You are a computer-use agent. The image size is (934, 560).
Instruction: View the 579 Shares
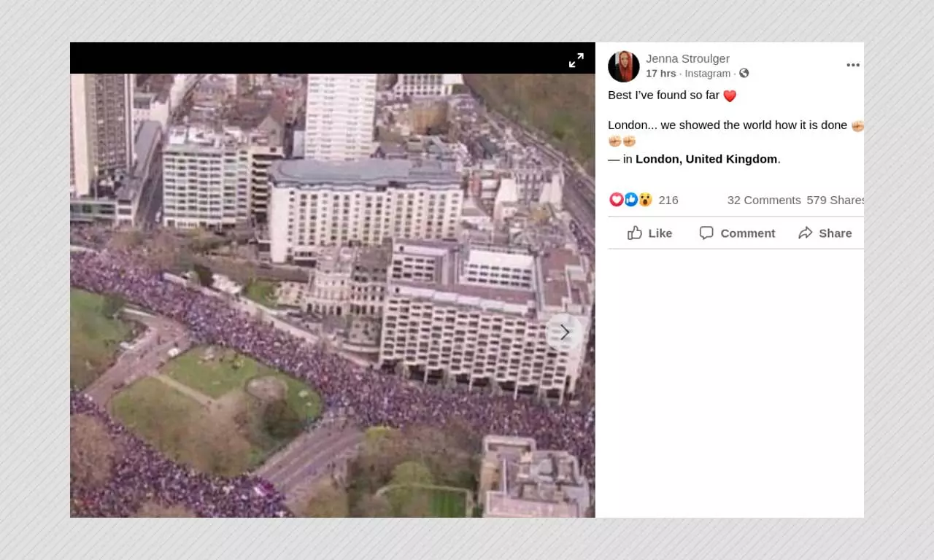point(835,200)
